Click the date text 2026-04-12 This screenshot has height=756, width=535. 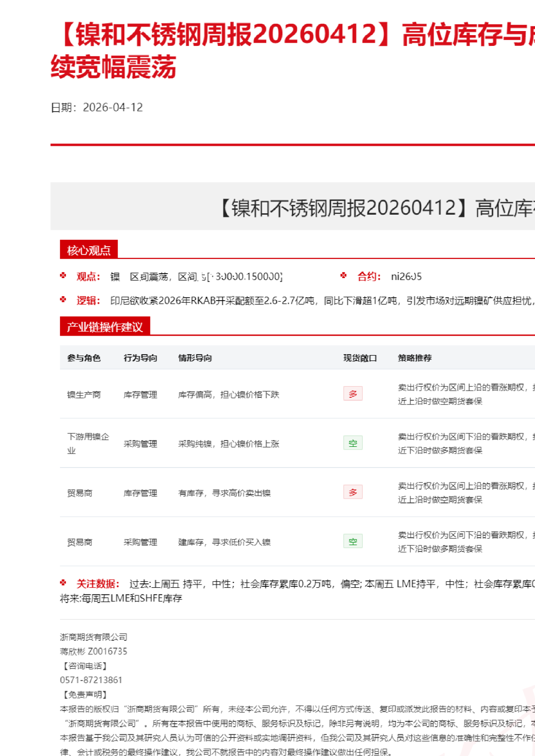point(113,107)
